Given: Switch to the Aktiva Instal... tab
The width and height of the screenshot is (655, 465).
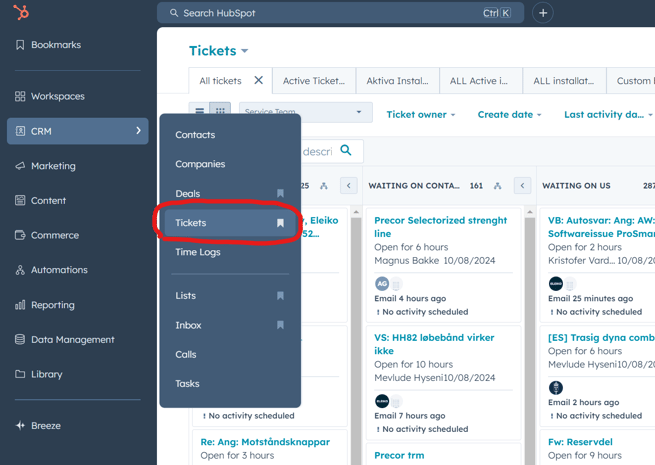Looking at the screenshot, I should [397, 81].
